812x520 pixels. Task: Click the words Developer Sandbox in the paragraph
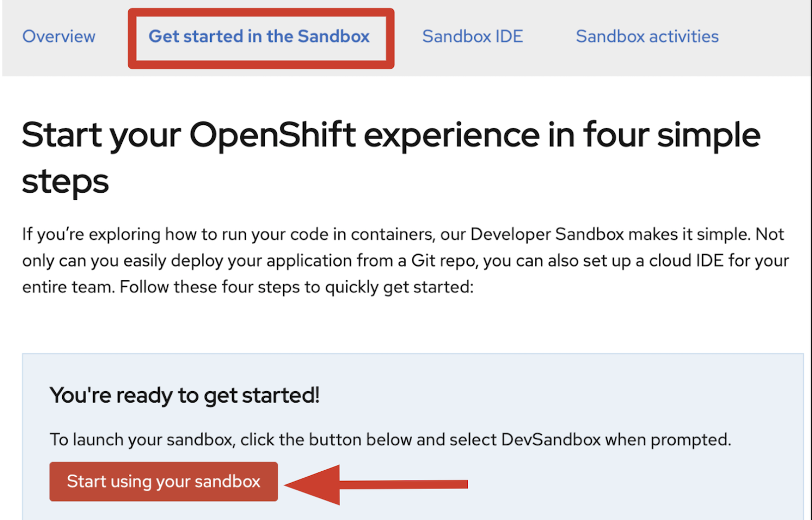click(547, 234)
